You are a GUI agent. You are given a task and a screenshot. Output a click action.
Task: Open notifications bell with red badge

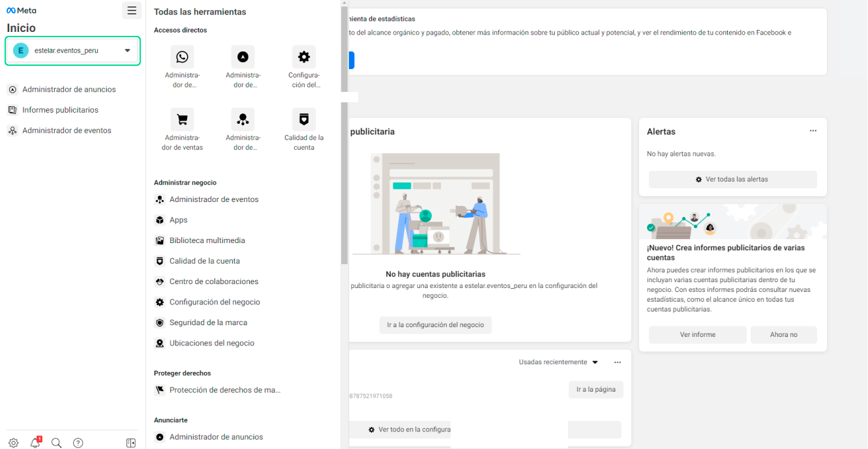(x=35, y=443)
